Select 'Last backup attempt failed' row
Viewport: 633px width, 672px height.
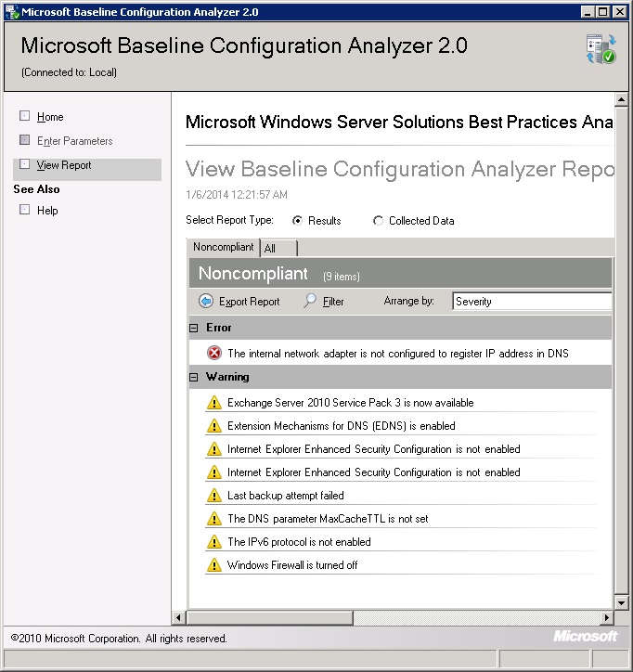(401, 496)
